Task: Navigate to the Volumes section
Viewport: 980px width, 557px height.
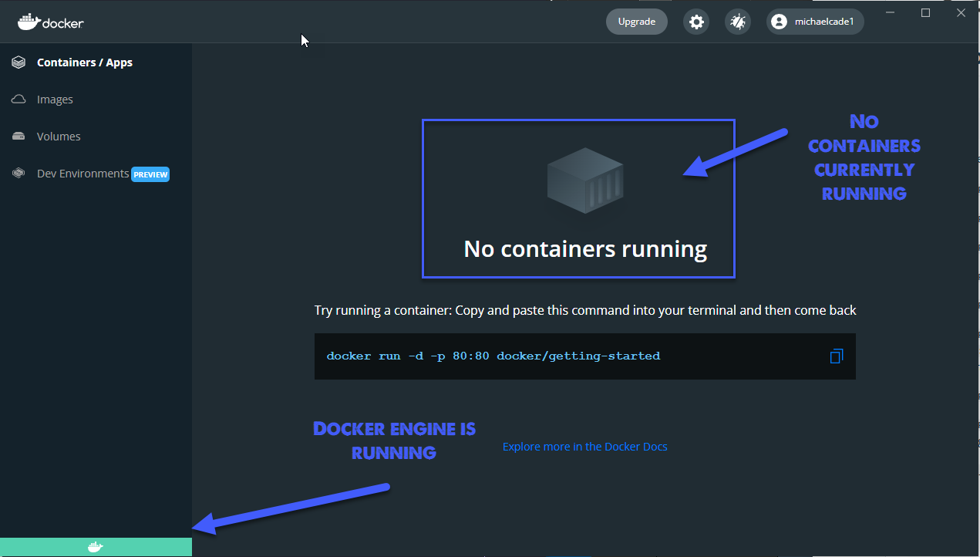Action: point(58,136)
